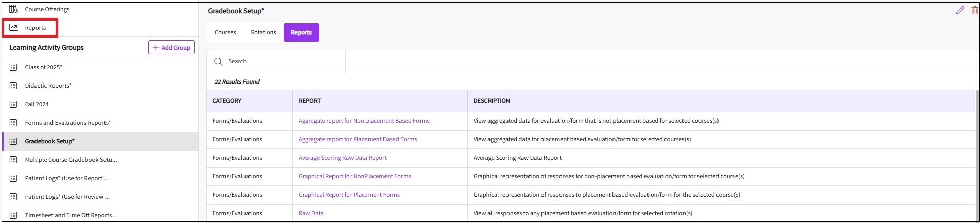Select Forms and Evaluations Reports group
Screen dimensions: 980x223
coord(68,123)
